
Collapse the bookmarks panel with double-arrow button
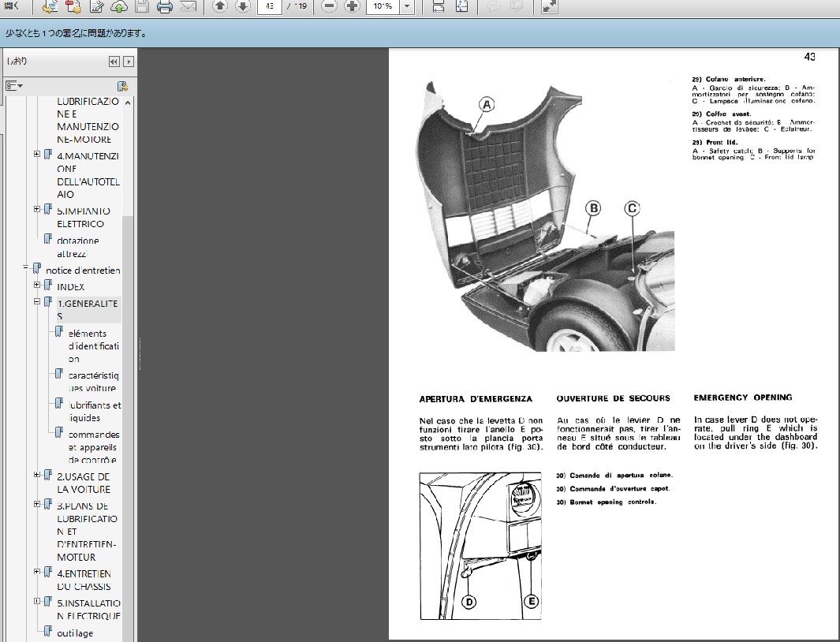[114, 62]
